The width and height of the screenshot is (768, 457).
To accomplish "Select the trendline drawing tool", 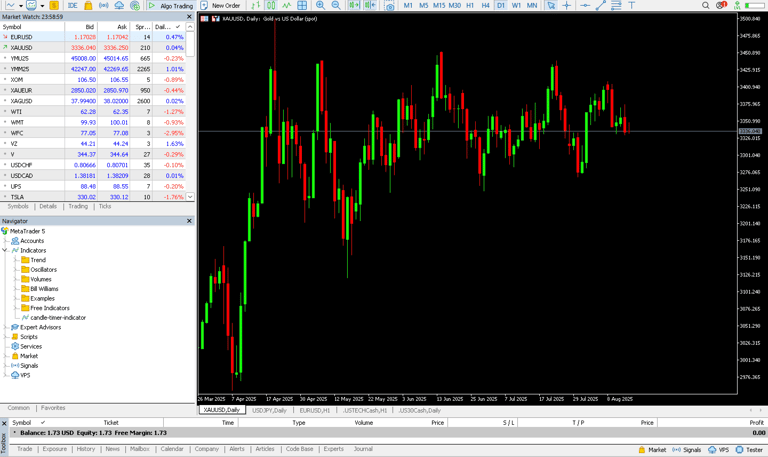I will pos(600,5).
